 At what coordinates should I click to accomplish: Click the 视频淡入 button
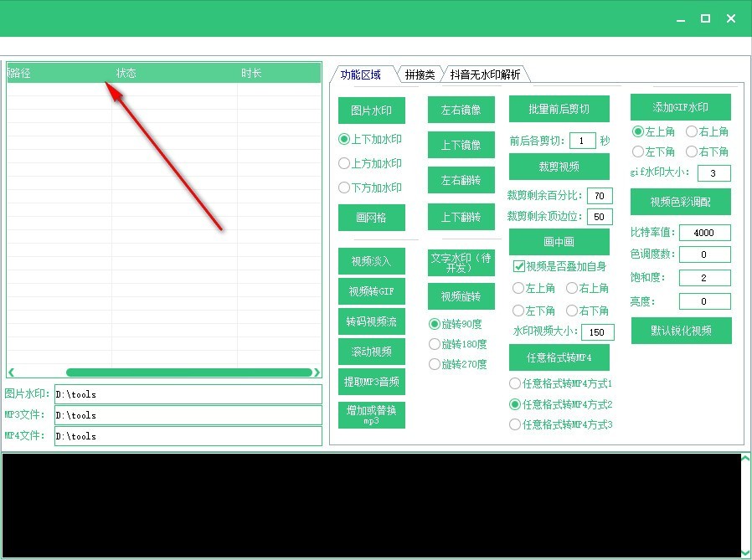371,261
